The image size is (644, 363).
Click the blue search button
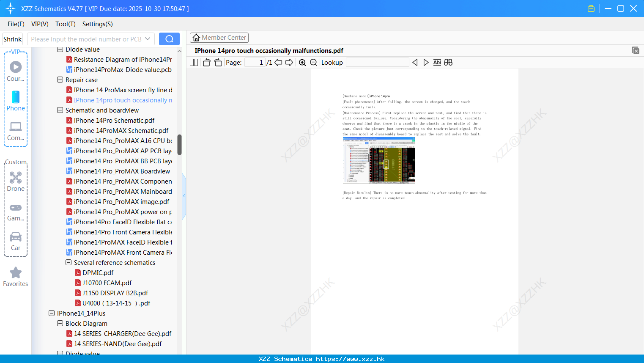pyautogui.click(x=169, y=39)
